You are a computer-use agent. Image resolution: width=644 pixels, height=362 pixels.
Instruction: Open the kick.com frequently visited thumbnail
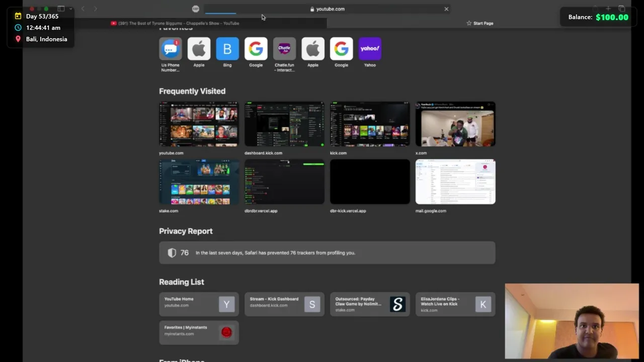tap(370, 124)
